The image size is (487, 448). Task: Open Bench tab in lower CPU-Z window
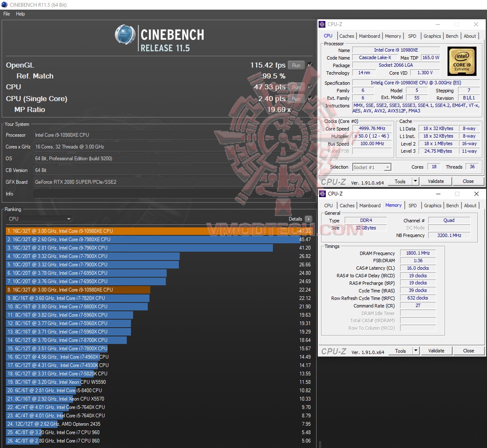click(452, 206)
